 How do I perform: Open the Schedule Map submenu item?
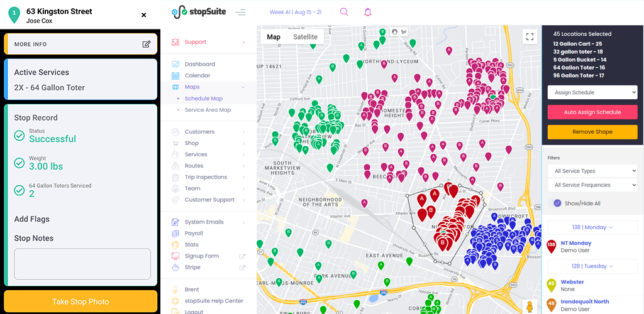pyautogui.click(x=204, y=99)
